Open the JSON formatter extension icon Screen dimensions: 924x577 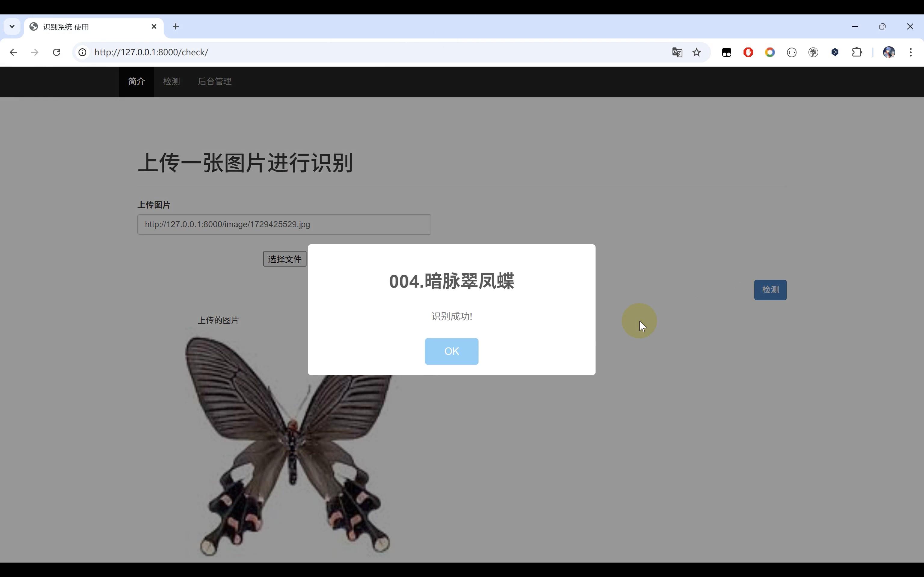point(792,52)
